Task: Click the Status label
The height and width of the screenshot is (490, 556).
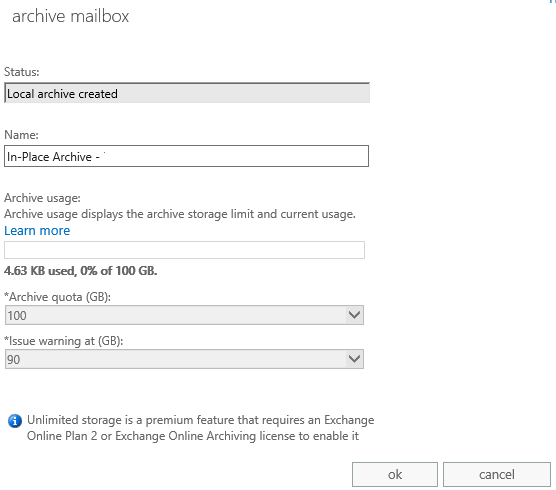Action: [22, 72]
